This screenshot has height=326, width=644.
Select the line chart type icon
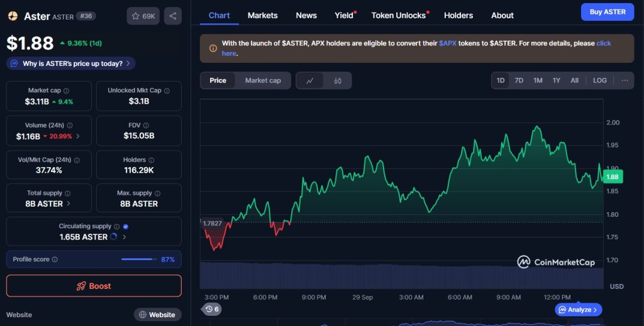[x=310, y=80]
